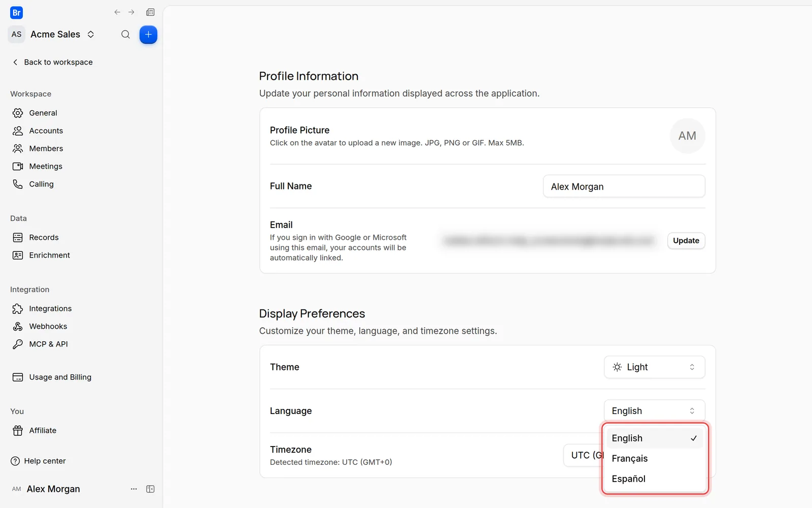Click the AS workspace avatar
This screenshot has width=812, height=508.
[17, 34]
